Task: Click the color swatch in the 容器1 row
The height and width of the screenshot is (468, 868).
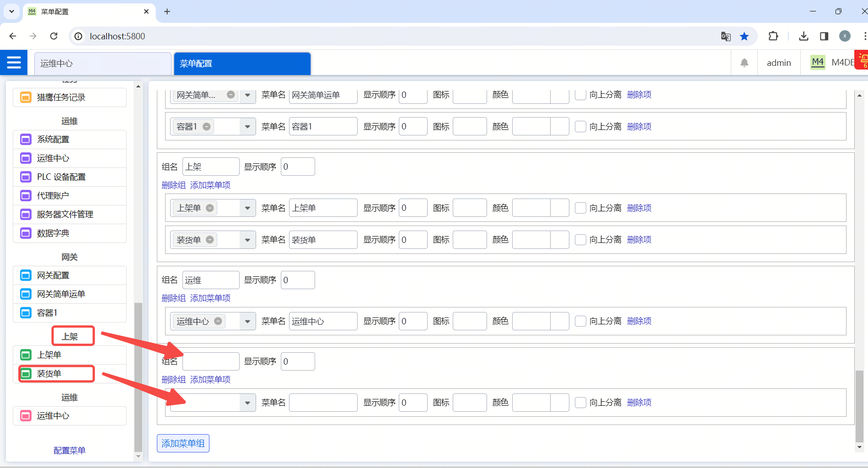Action: [559, 127]
